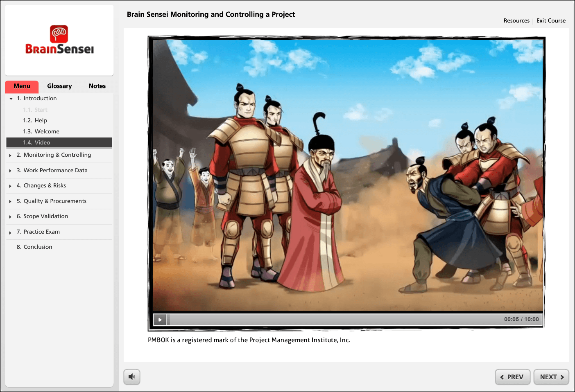The height and width of the screenshot is (392, 575).
Task: Select the 8. Conclusion menu item
Action: coord(38,247)
